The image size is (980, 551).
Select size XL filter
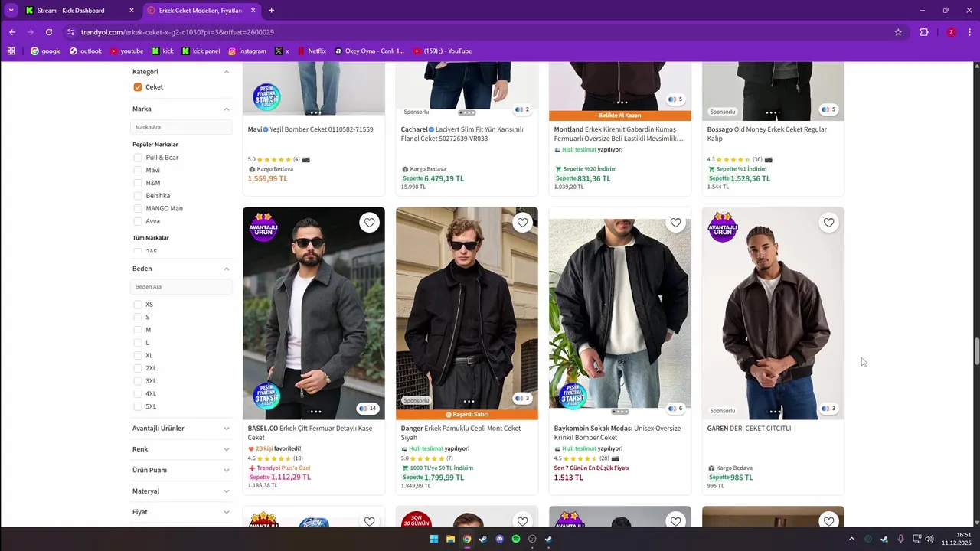coord(138,355)
